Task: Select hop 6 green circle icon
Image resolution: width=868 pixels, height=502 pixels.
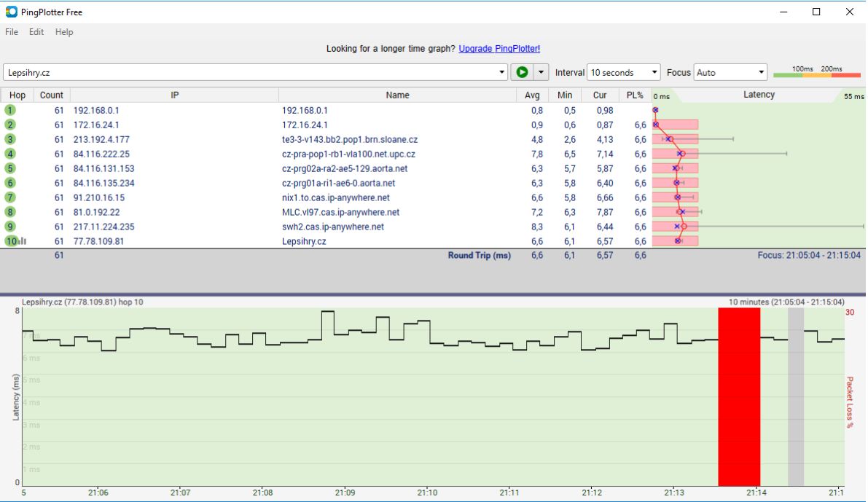Action: [10, 183]
